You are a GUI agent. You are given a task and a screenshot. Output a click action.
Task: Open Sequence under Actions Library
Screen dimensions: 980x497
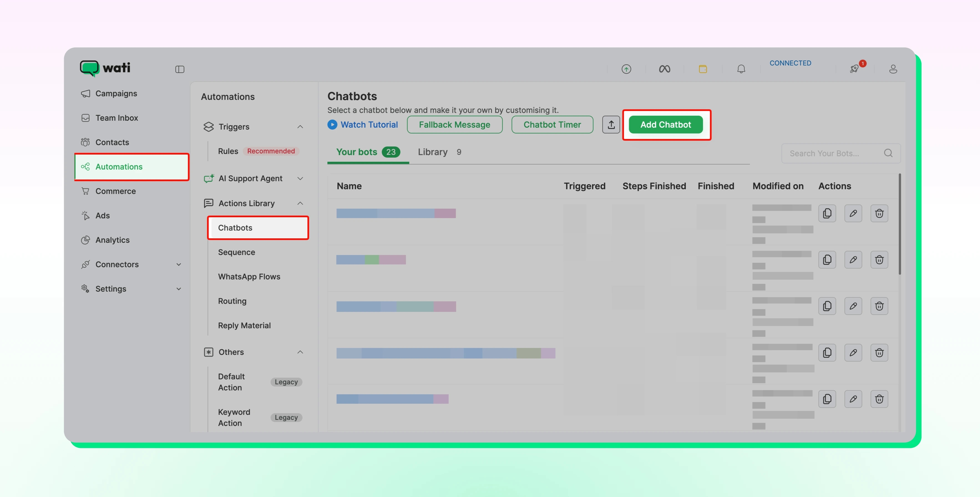pos(236,252)
